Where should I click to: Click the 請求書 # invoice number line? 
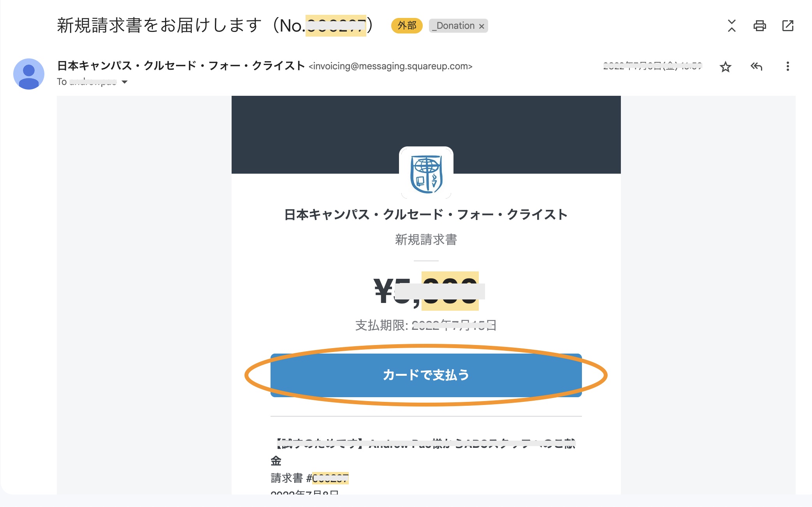click(309, 478)
